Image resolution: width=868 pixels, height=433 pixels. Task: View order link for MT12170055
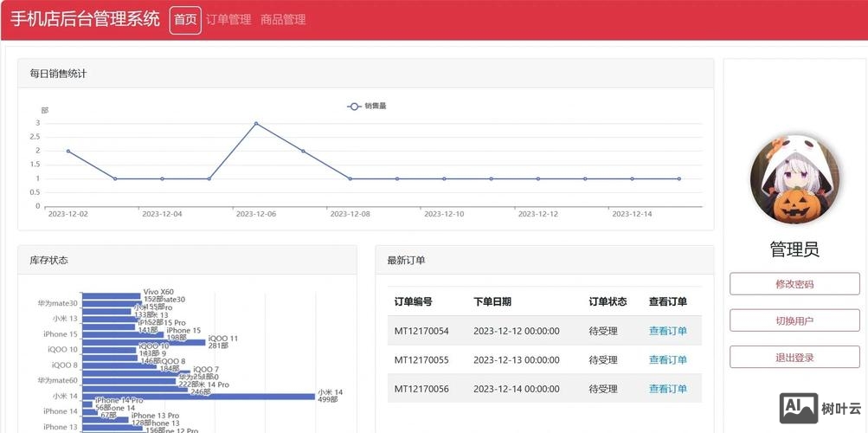point(667,360)
